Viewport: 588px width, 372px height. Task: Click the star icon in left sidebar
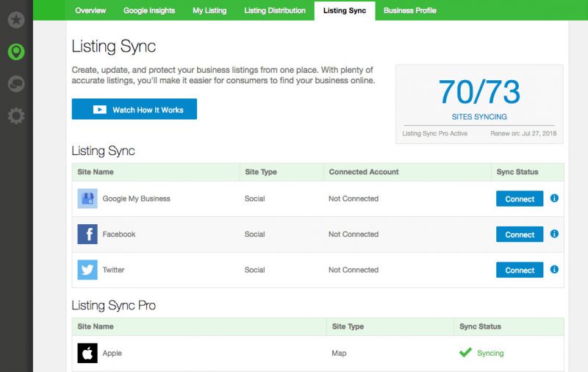click(x=15, y=20)
